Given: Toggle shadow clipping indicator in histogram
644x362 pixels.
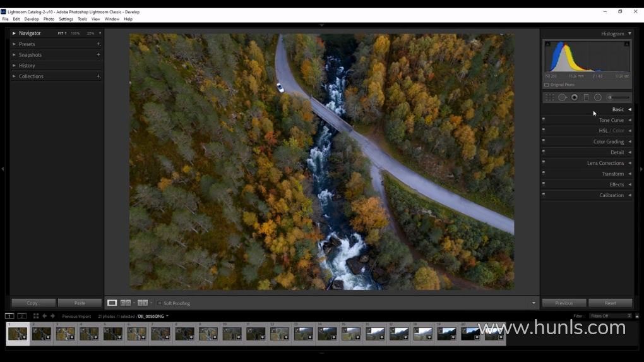Looking at the screenshot, I should pos(547,44).
